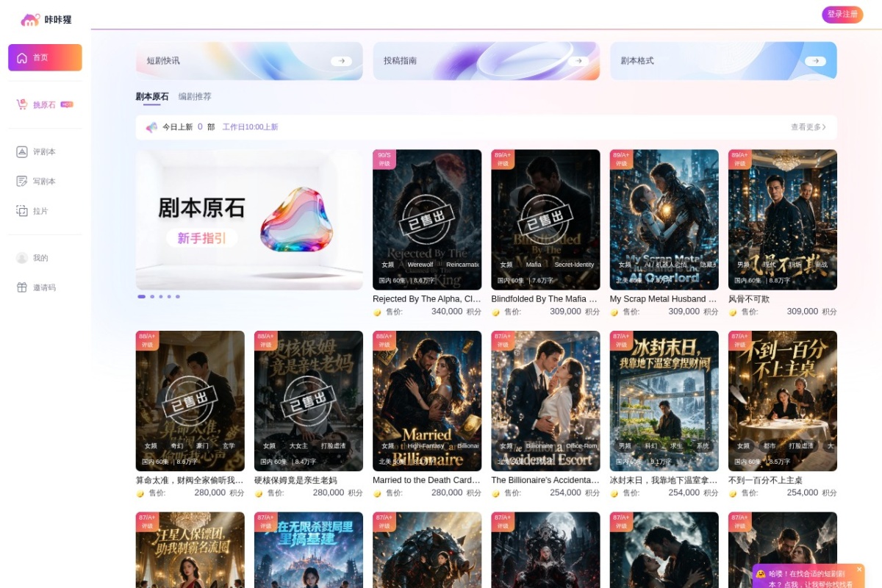Click the title 不到一百分不上主桌
The image size is (882, 588).
[x=765, y=480]
